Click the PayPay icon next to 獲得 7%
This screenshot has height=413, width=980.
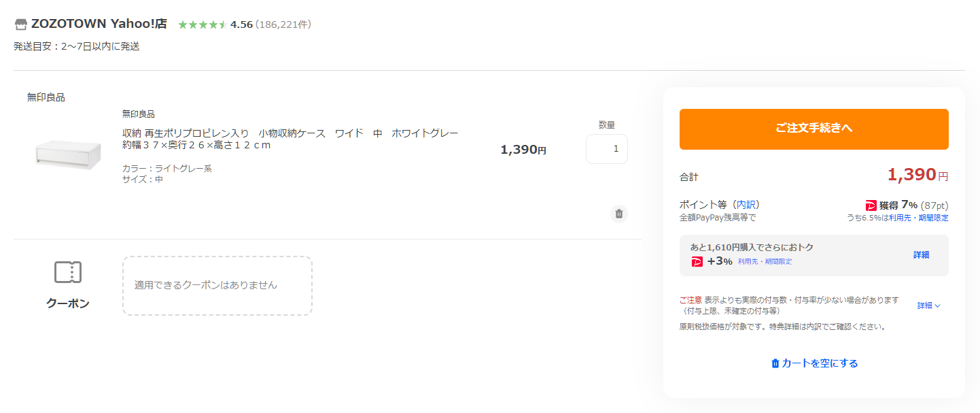[x=871, y=205]
